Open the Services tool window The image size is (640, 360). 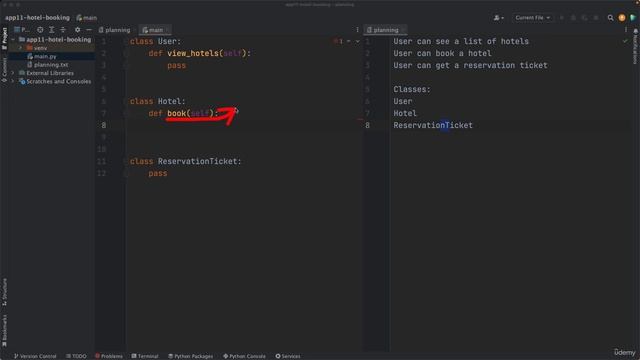[x=288, y=356]
